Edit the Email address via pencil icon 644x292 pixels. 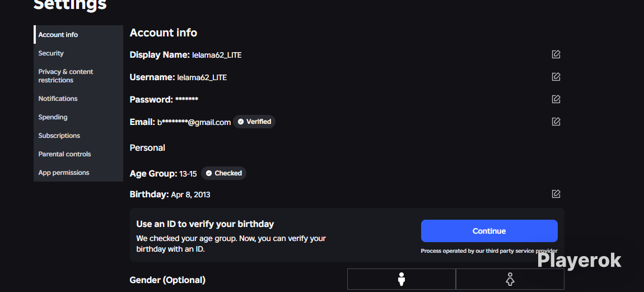pos(556,122)
